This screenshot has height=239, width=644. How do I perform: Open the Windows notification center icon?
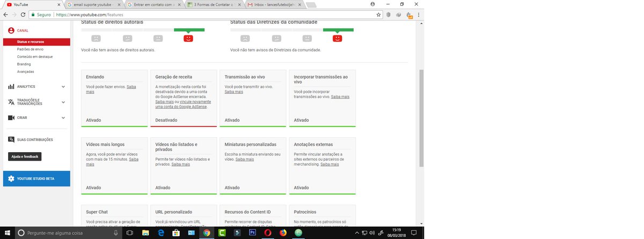(x=413, y=233)
